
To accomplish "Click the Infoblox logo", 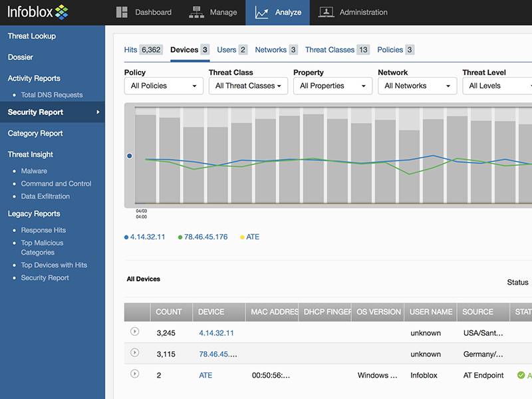I will click(38, 12).
